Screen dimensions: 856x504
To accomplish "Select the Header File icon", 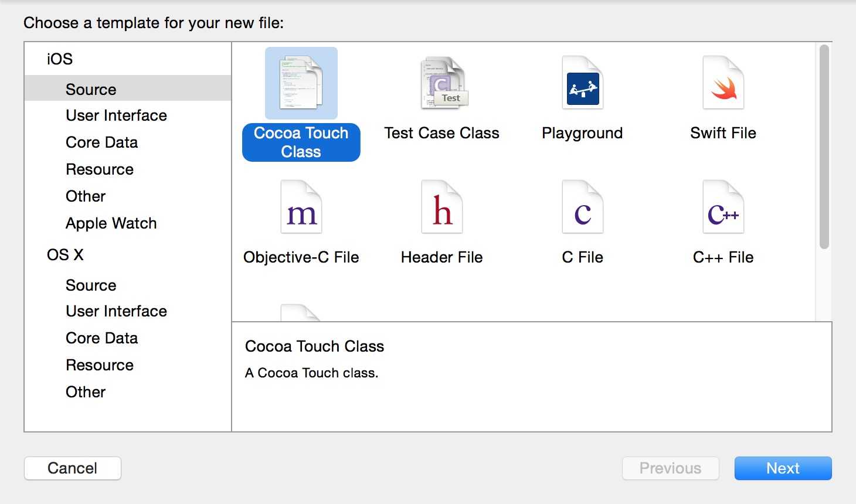I will tap(442, 207).
